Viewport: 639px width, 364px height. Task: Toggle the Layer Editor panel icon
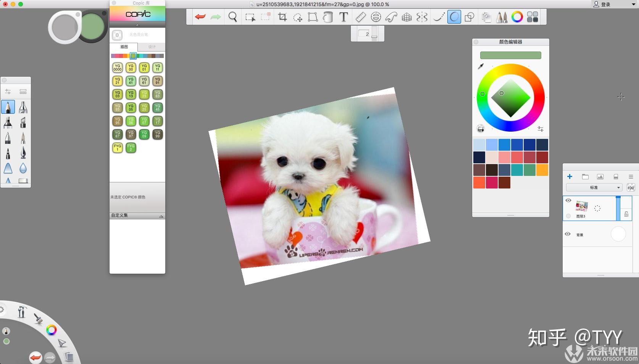[x=486, y=17]
